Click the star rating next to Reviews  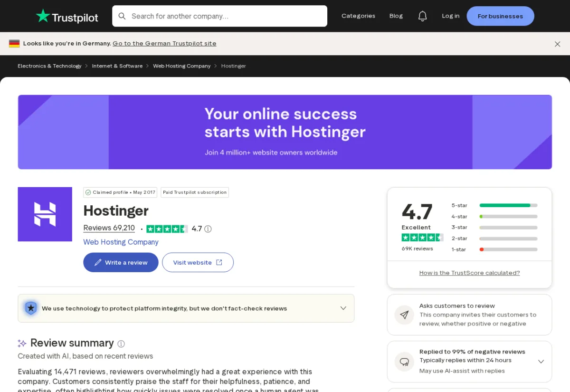click(x=167, y=229)
